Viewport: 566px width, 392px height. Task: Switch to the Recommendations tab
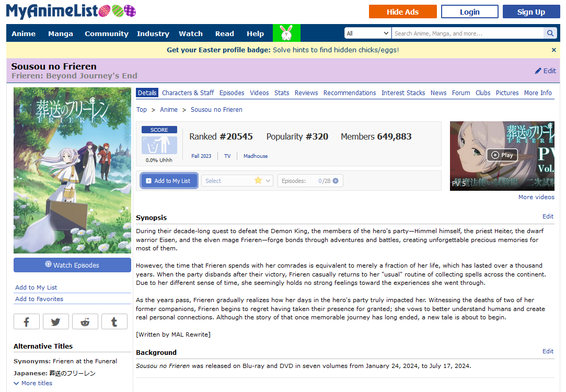coord(350,93)
